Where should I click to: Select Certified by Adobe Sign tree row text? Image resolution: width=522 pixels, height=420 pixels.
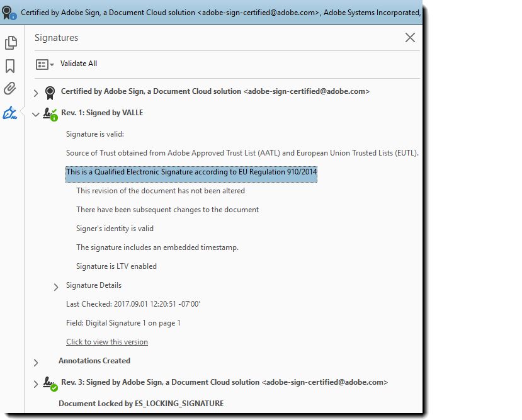click(x=215, y=91)
